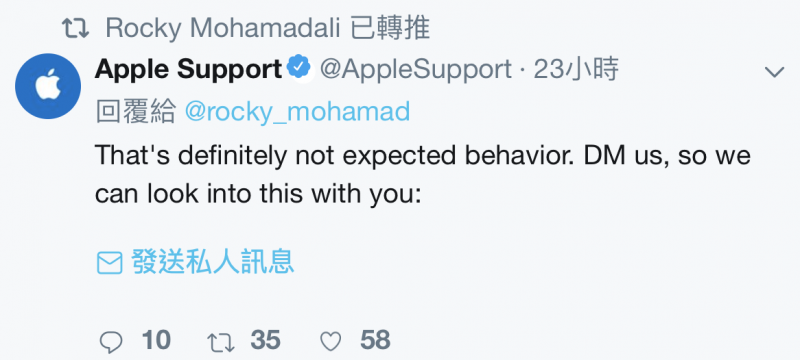Click the 已轉推 retweeted label

(x=390, y=28)
